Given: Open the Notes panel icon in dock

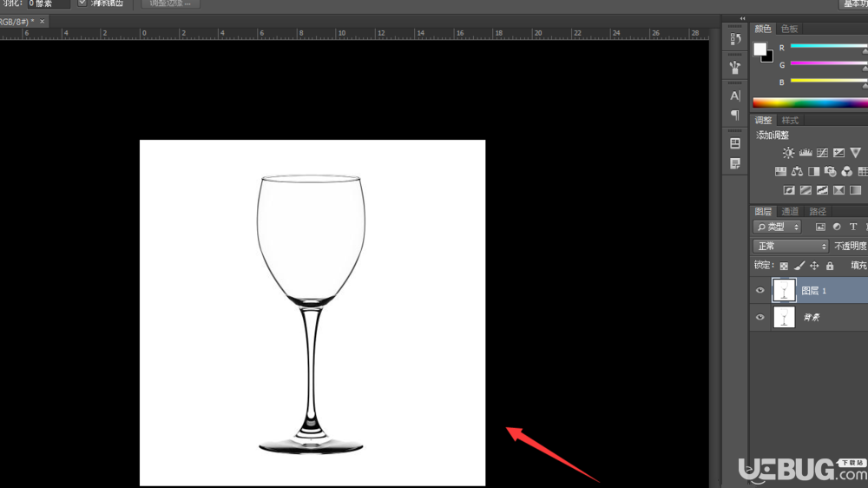Looking at the screenshot, I should [735, 163].
